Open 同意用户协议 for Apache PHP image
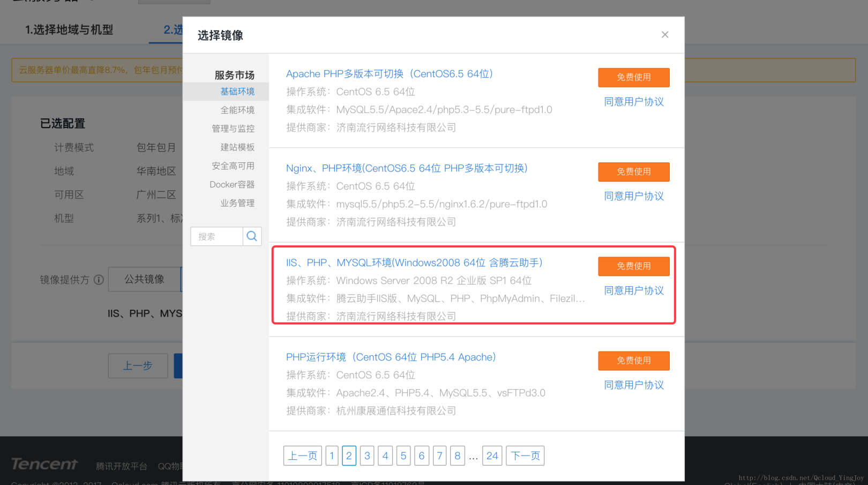 pyautogui.click(x=634, y=102)
